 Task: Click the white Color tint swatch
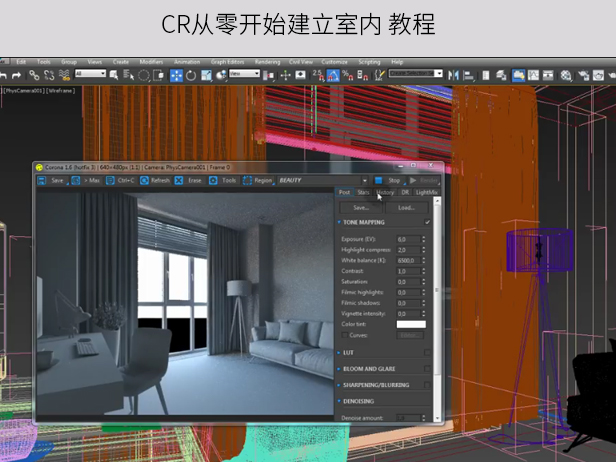411,324
